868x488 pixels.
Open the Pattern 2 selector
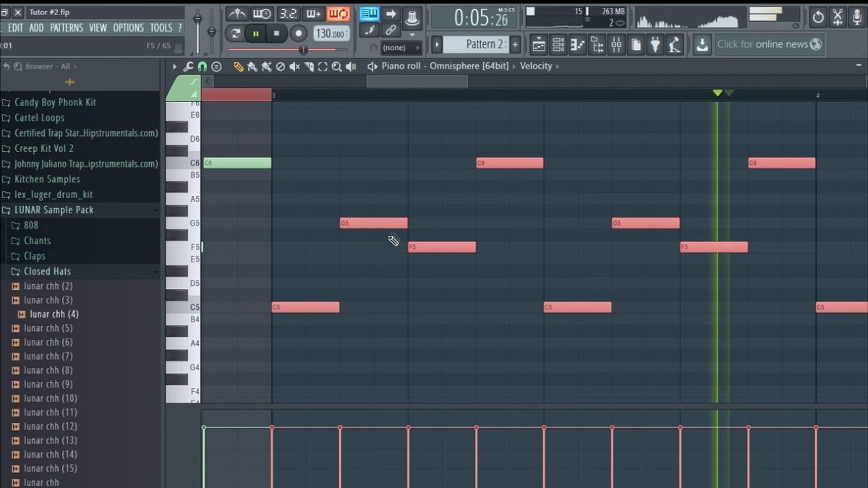pyautogui.click(x=475, y=44)
